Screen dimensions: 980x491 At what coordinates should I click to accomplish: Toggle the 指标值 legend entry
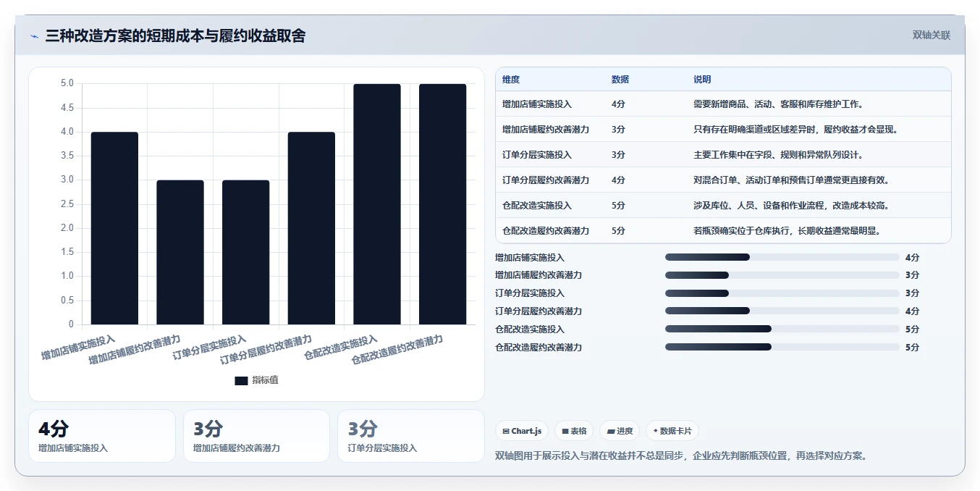pos(256,380)
